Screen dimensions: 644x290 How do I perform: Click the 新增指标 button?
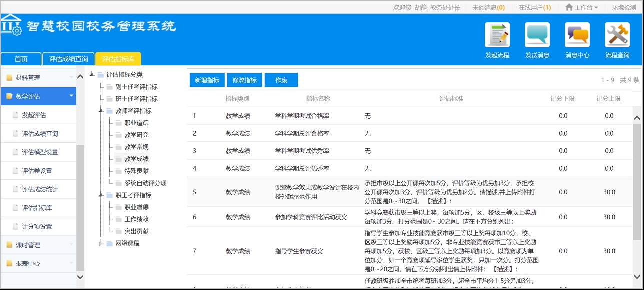pyautogui.click(x=207, y=80)
